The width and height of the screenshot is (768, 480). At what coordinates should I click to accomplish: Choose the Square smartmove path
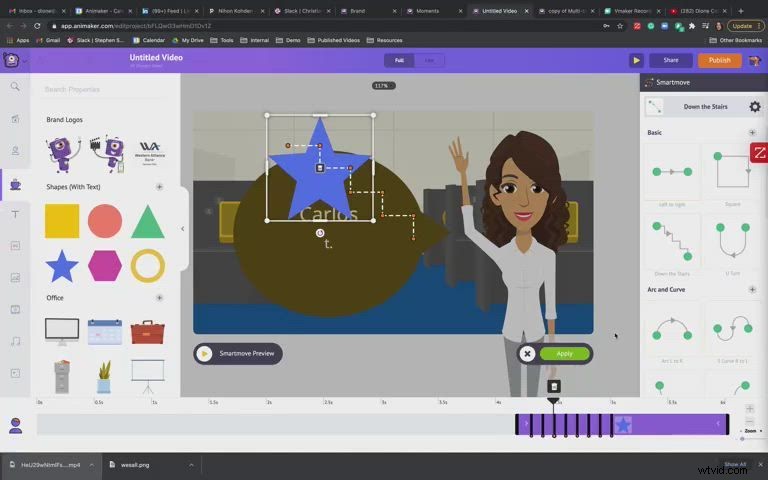(733, 172)
